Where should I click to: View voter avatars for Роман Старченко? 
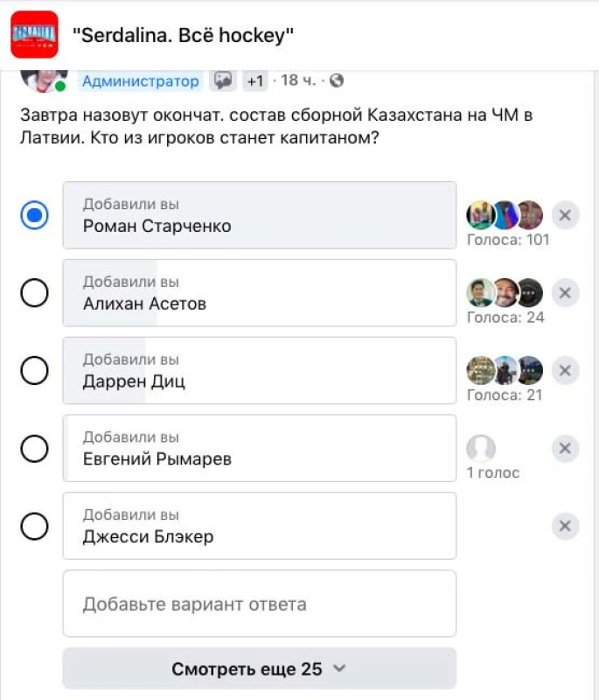(x=505, y=215)
